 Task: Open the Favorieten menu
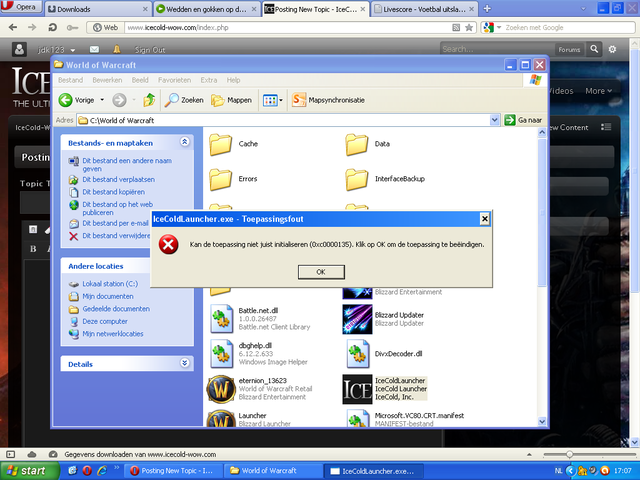coord(174,80)
